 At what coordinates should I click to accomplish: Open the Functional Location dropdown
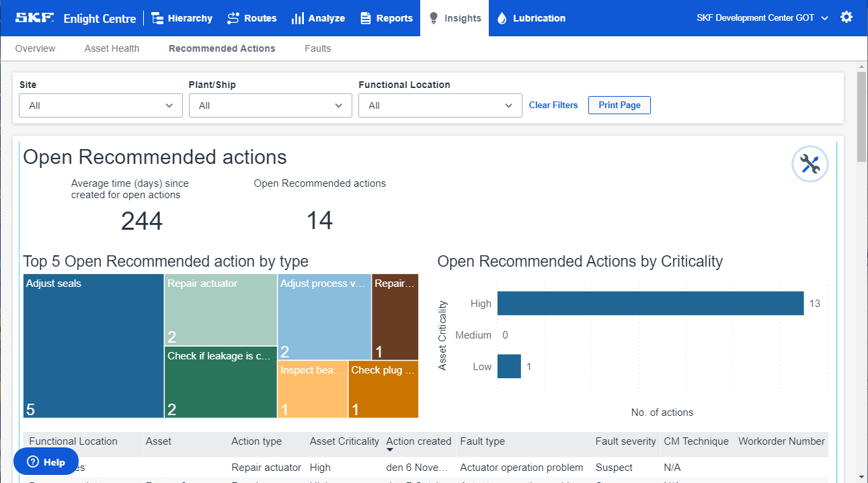(440, 105)
